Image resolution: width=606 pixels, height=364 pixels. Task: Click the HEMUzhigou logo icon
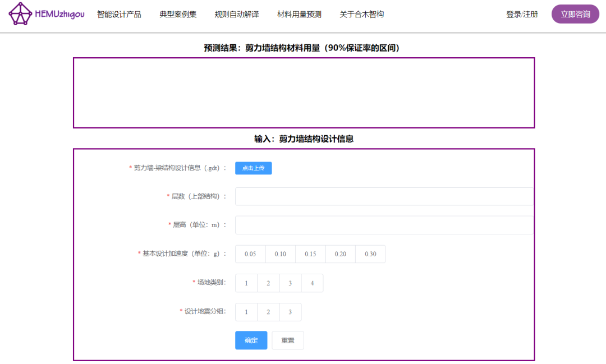pos(21,14)
